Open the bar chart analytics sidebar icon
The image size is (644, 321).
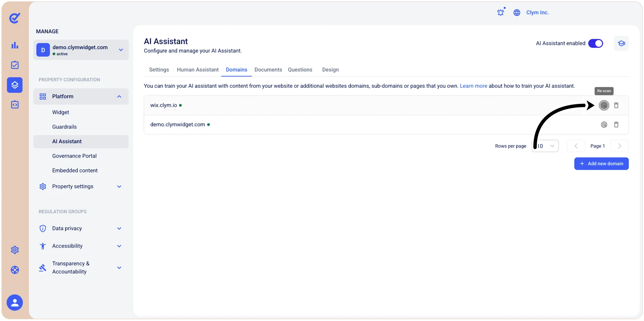(15, 45)
